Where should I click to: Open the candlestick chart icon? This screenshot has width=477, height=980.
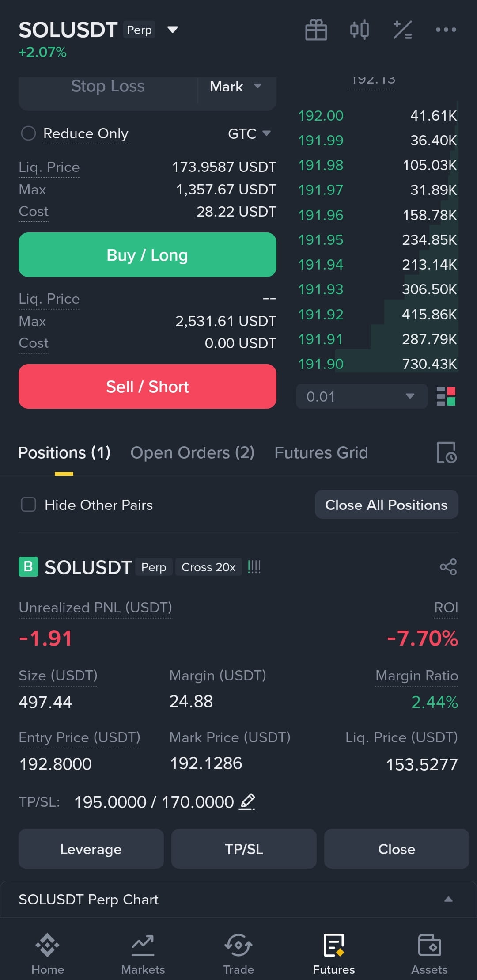(x=360, y=30)
